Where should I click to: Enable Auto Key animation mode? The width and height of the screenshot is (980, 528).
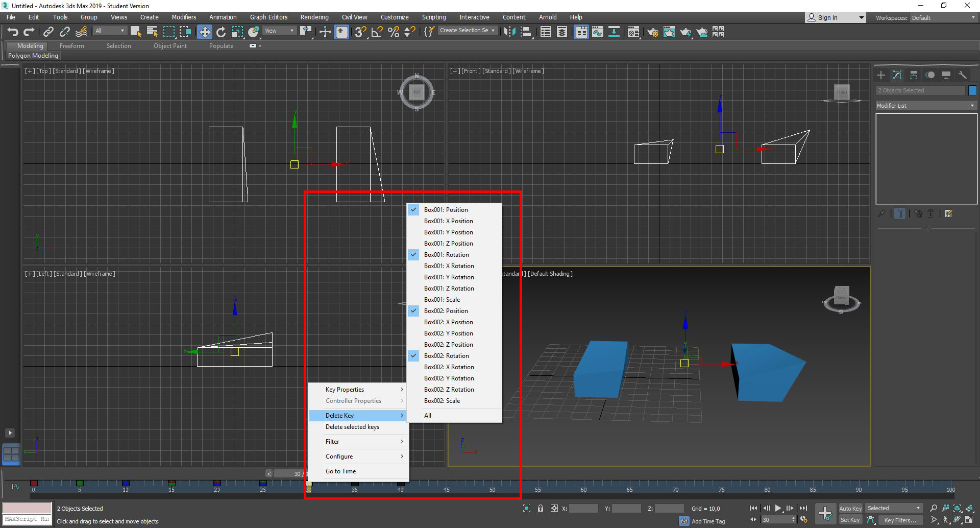(x=850, y=508)
